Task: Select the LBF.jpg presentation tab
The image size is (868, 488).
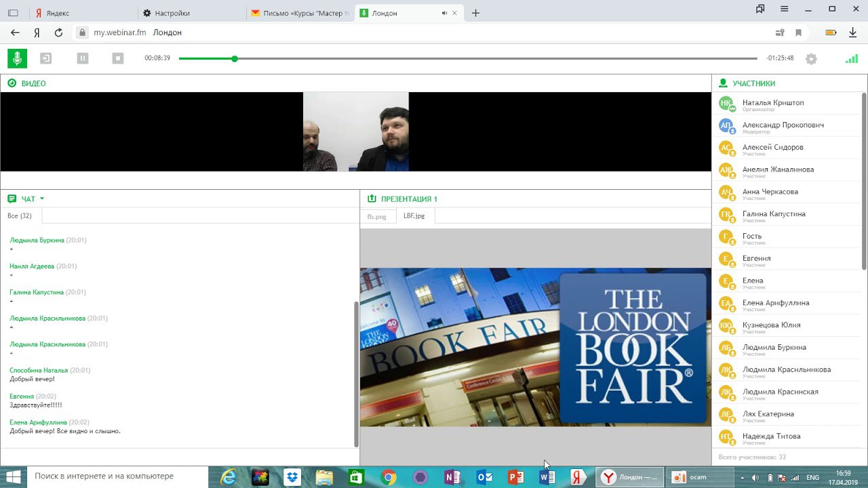Action: 414,216
